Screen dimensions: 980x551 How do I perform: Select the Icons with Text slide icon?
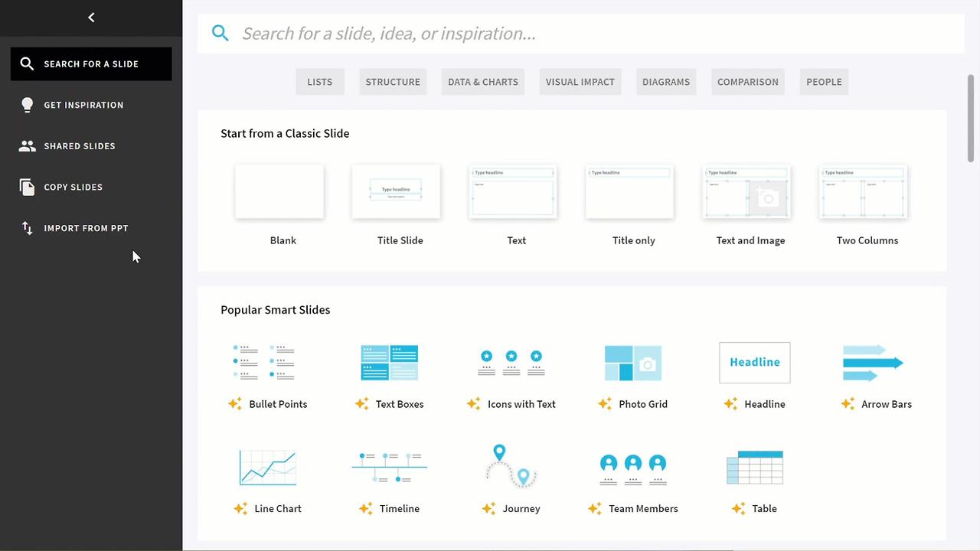511,362
